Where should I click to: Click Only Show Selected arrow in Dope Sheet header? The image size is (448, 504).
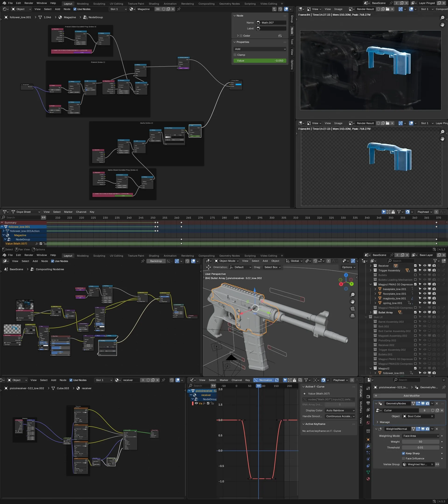click(x=384, y=212)
